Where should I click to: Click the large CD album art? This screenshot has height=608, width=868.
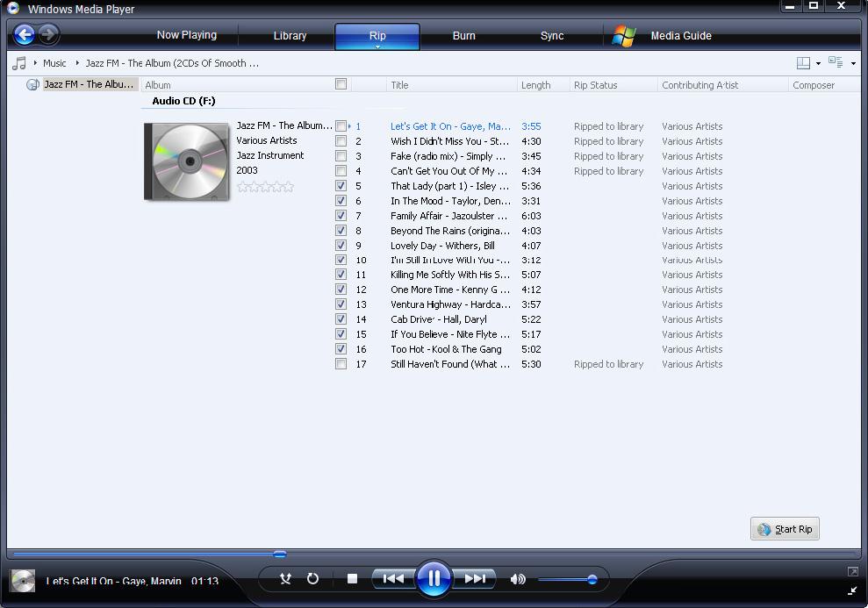coord(187,161)
